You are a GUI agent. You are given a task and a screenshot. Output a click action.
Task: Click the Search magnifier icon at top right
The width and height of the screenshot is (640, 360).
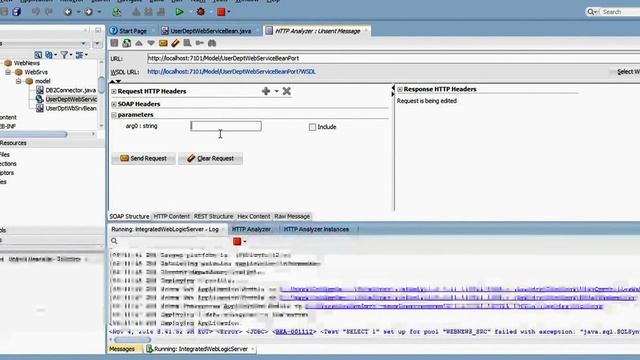click(x=591, y=12)
